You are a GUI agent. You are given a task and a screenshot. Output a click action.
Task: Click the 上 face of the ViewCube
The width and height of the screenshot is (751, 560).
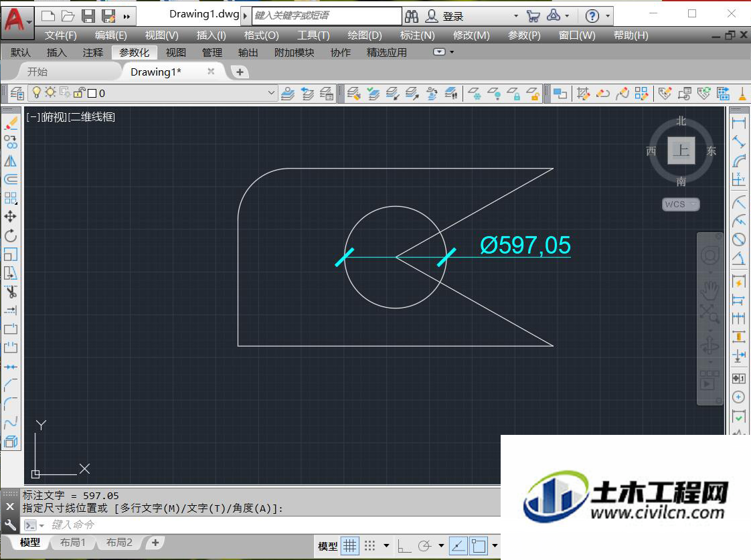coord(681,151)
